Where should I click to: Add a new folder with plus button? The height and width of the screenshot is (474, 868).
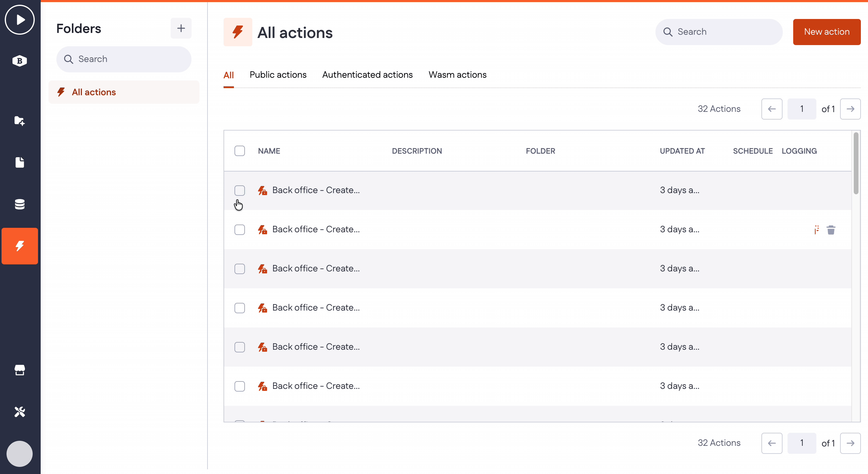click(181, 28)
